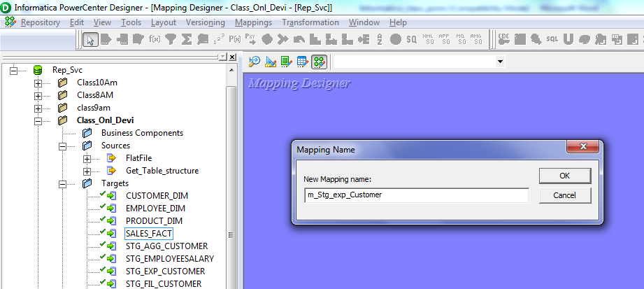Select the STG_FIL_CUSTOMER target
The image size is (644, 289).
pyautogui.click(x=164, y=284)
